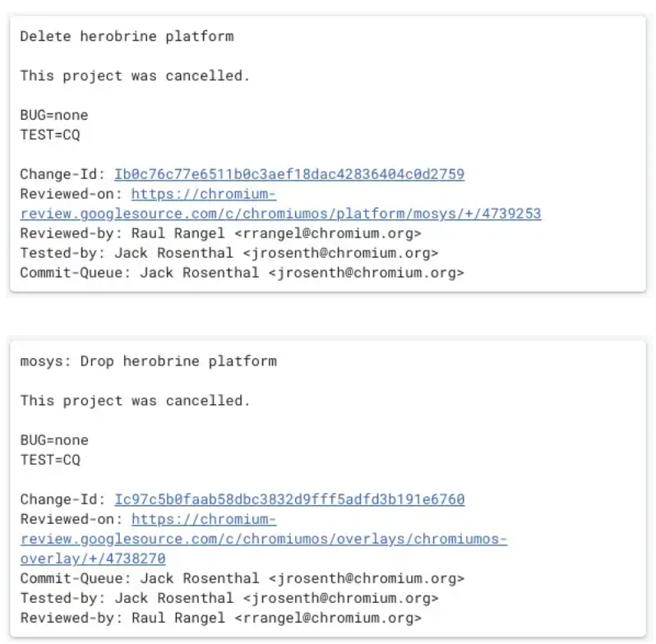The height and width of the screenshot is (644, 656).
Task: Click the https://chromium- link in the first commit card
Action: pos(204,194)
